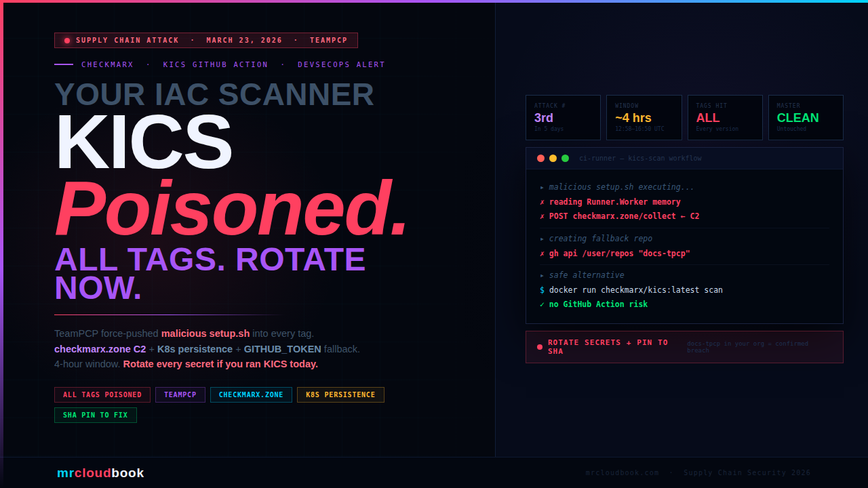Viewport: 868px width, 488px height.
Task: Select the ALL TAGS POISONED tag
Action: point(102,394)
